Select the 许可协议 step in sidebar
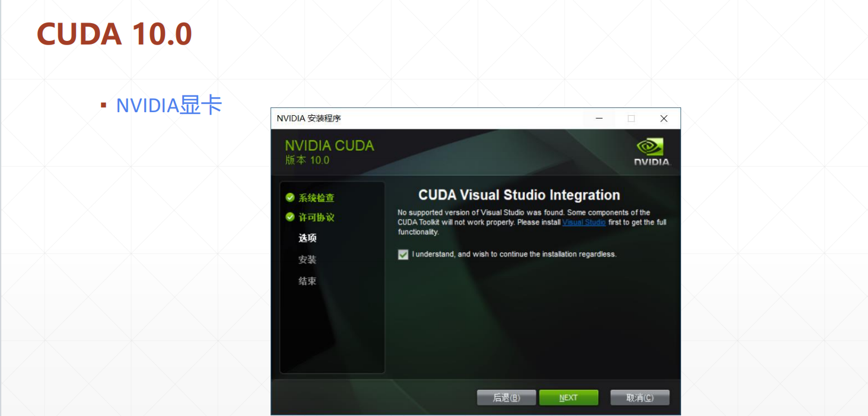This screenshot has width=868, height=416. point(316,217)
